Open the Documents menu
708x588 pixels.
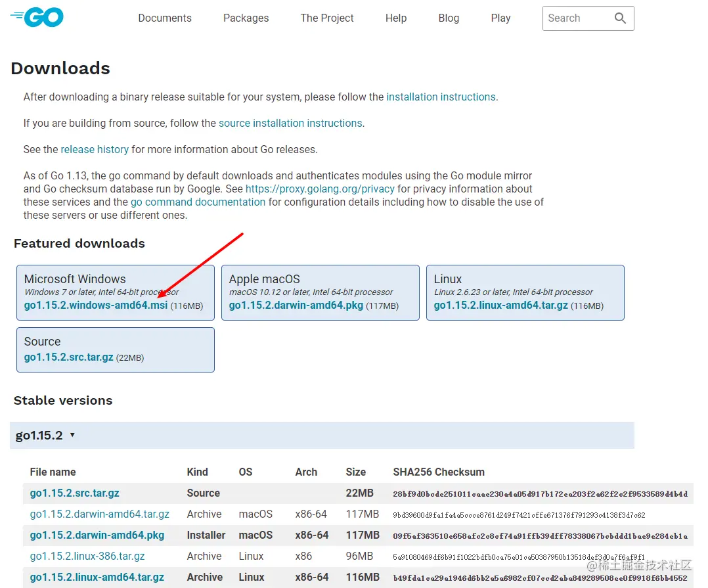pyautogui.click(x=165, y=18)
